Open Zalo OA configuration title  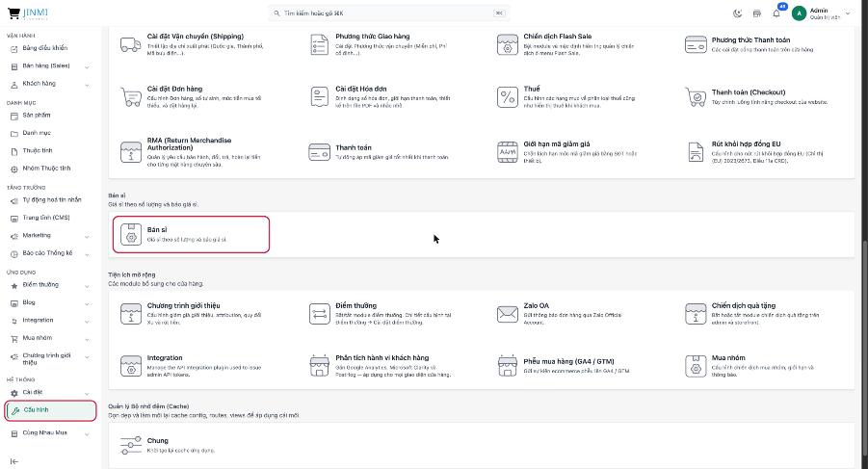click(536, 305)
